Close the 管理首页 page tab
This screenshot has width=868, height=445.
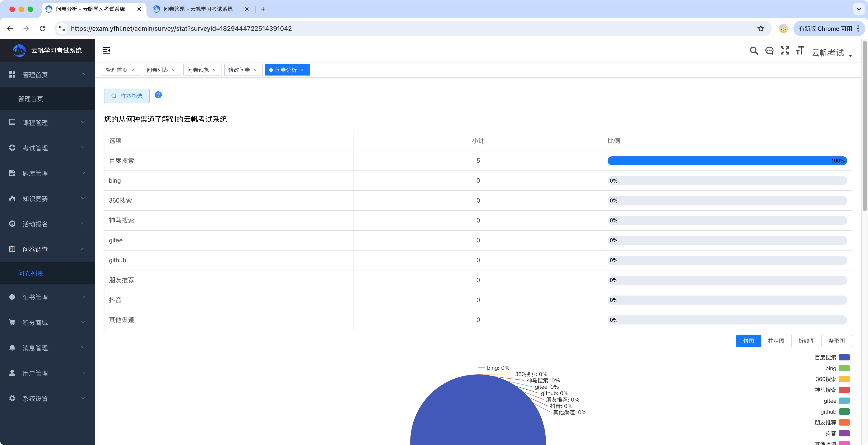pyautogui.click(x=133, y=70)
